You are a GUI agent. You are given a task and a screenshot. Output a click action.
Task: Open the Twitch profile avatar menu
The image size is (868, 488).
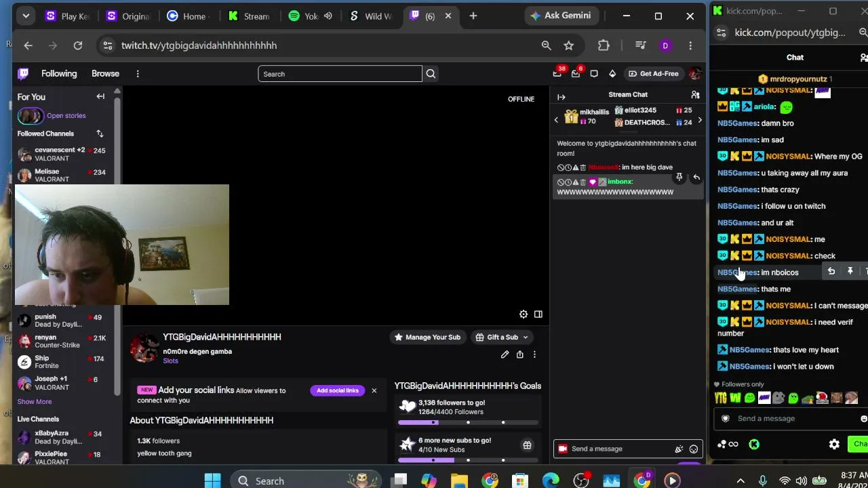tap(694, 73)
